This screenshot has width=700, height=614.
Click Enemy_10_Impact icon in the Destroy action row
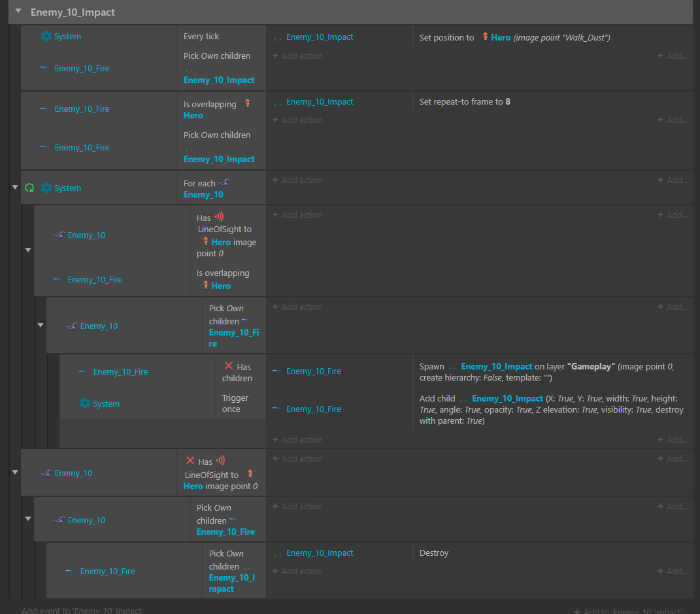click(278, 553)
